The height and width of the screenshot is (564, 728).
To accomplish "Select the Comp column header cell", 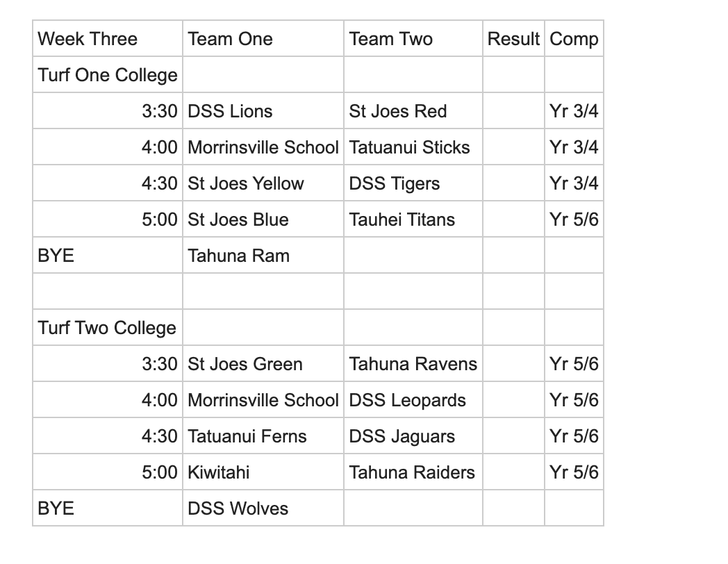I will (574, 38).
